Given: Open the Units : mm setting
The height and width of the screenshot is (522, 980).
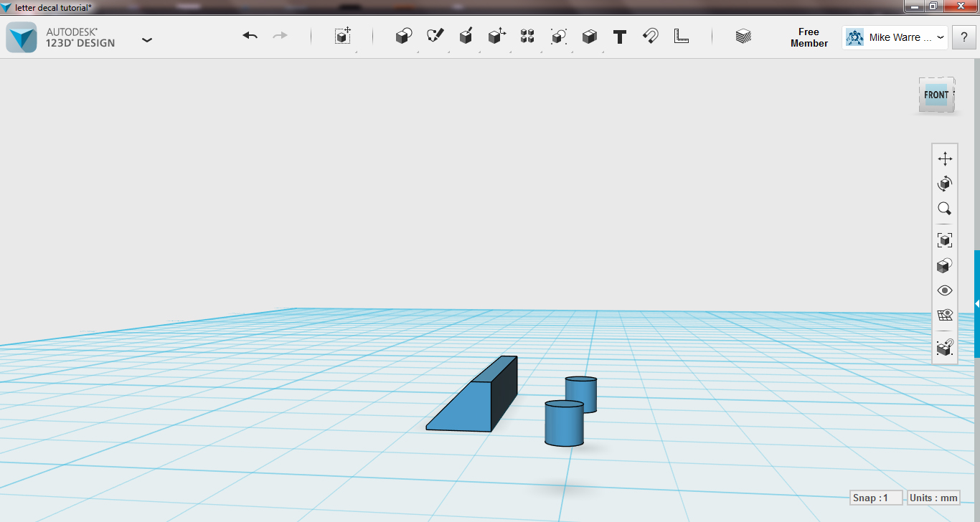Looking at the screenshot, I should coord(933,498).
